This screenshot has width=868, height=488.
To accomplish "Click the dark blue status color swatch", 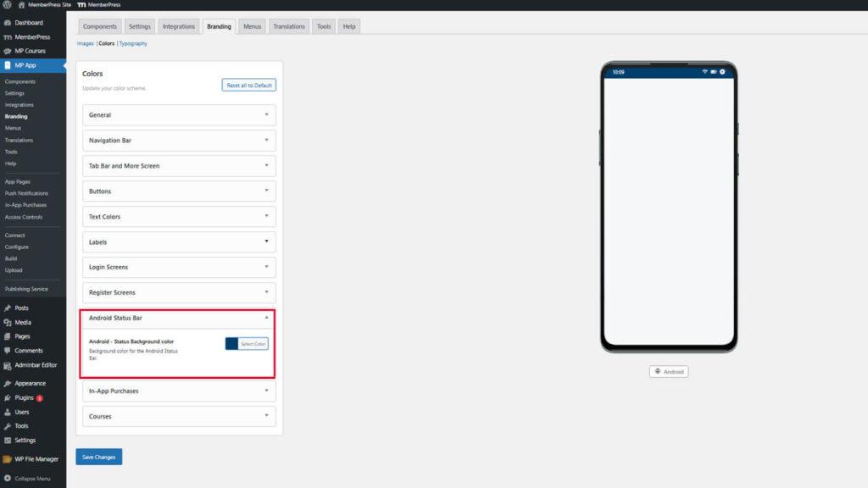I will click(x=231, y=343).
